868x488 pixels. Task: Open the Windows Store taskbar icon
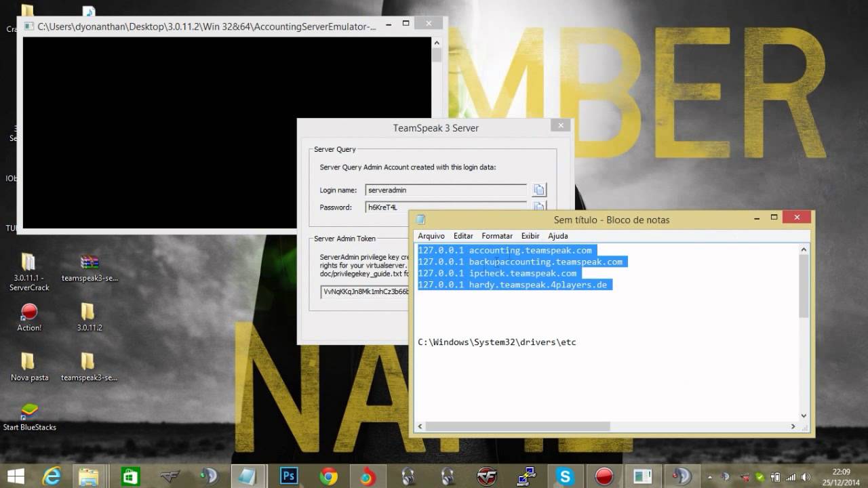tap(130, 476)
